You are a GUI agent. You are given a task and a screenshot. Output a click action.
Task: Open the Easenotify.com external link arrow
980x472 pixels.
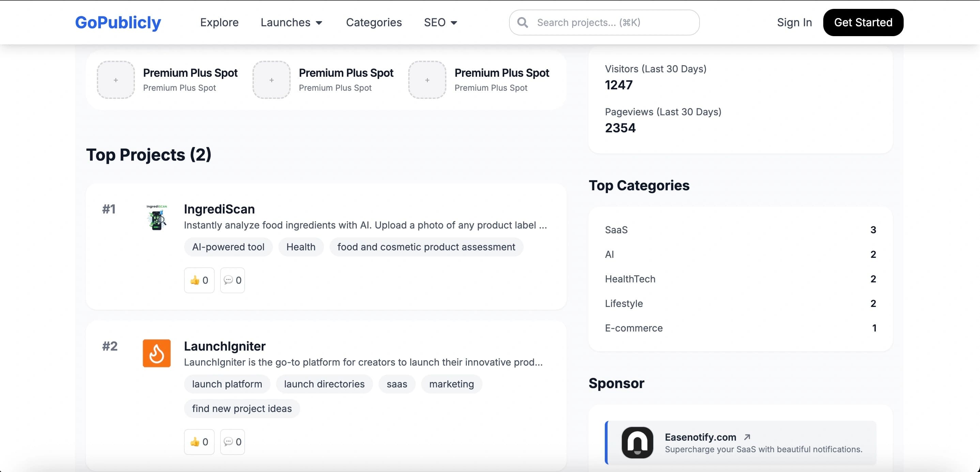(747, 437)
